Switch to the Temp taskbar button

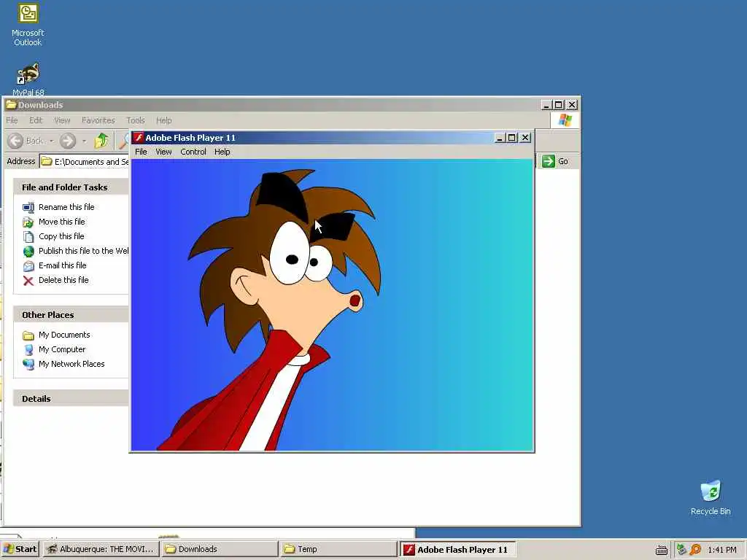coord(338,549)
